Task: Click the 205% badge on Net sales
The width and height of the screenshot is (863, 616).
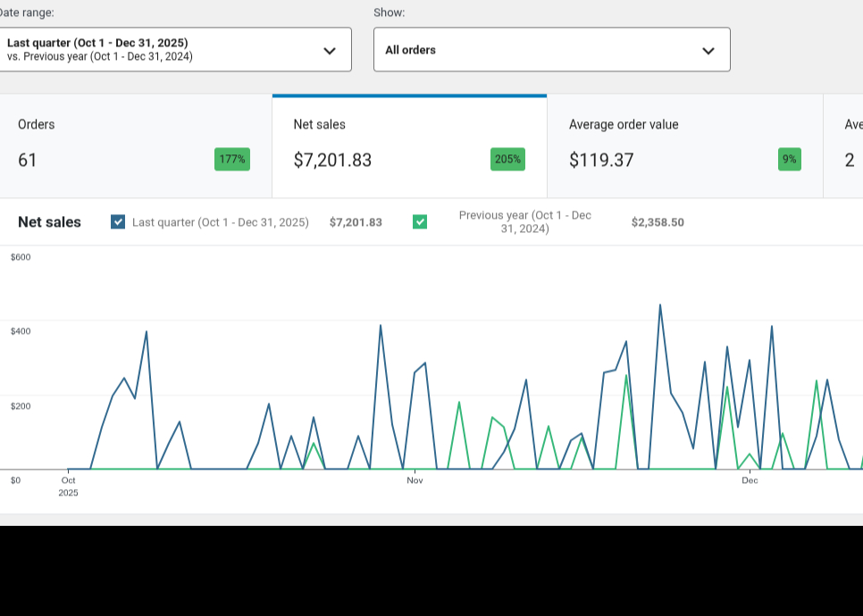Action: [507, 160]
